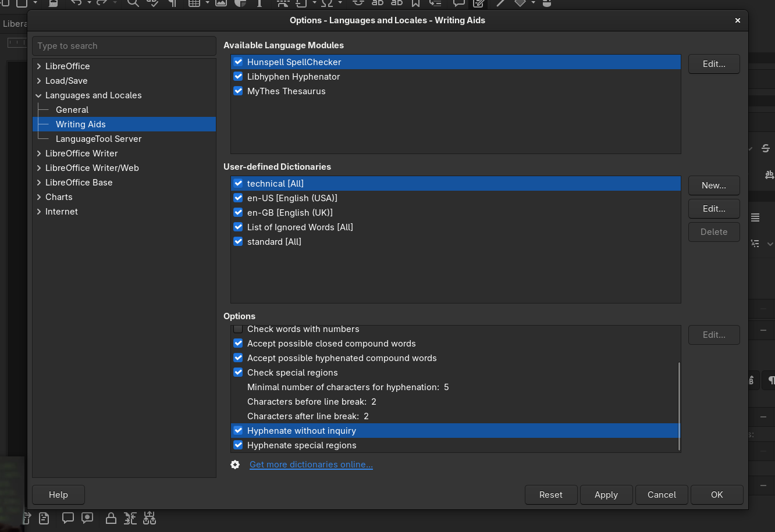Click Edit for User-defined Dictionaries
Image resolution: width=775 pixels, height=532 pixels.
tap(714, 209)
